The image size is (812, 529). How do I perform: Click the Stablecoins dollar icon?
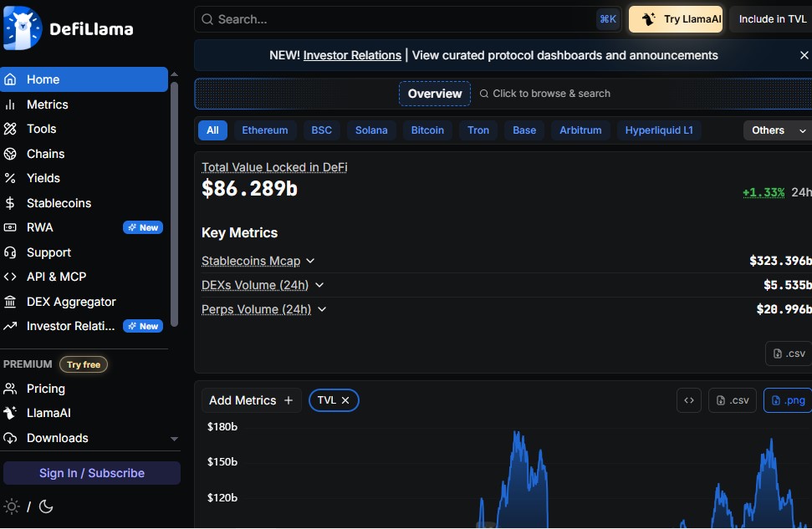click(x=10, y=203)
